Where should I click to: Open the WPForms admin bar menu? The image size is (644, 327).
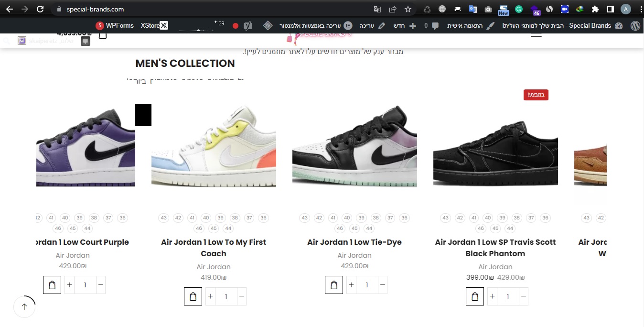tap(115, 26)
